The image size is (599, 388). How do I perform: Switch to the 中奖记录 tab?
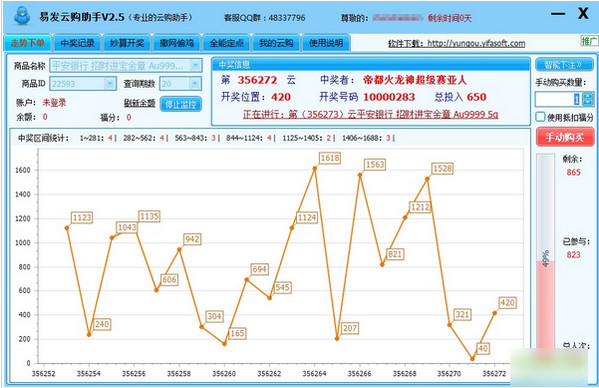click(x=78, y=43)
